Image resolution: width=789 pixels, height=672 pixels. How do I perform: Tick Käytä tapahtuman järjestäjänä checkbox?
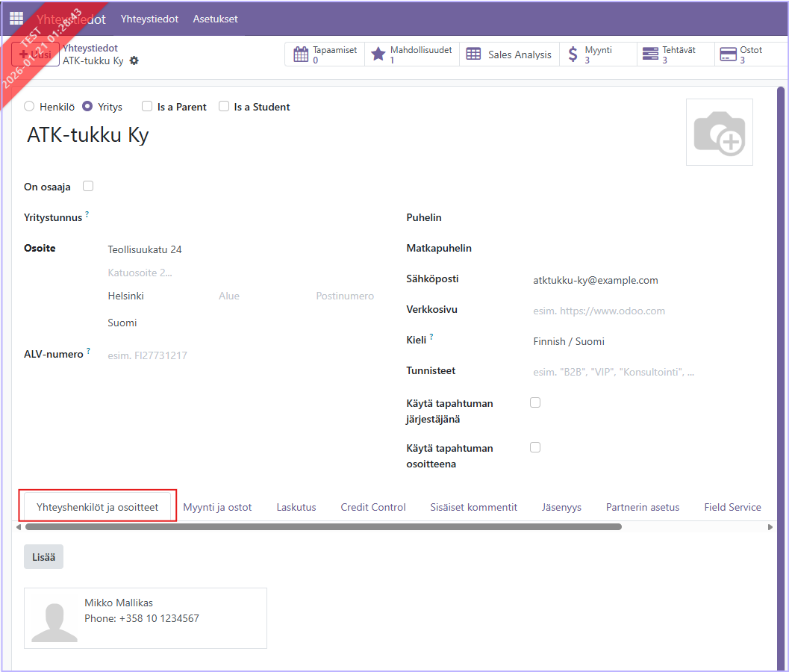click(534, 402)
